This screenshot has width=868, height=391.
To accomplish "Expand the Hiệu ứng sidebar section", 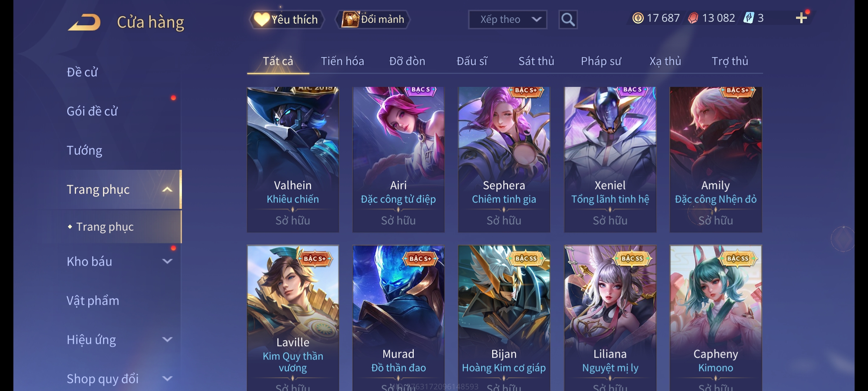I will pos(167,340).
